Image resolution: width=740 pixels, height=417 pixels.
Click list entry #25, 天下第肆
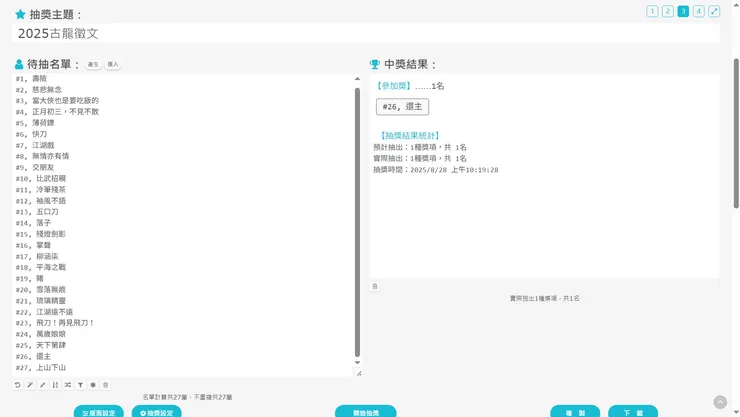click(41, 345)
